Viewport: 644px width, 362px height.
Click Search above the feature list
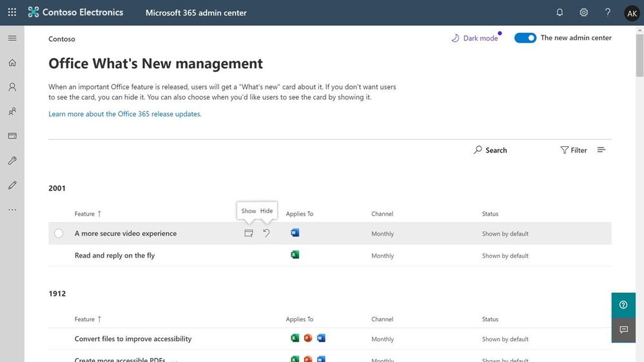(x=491, y=150)
